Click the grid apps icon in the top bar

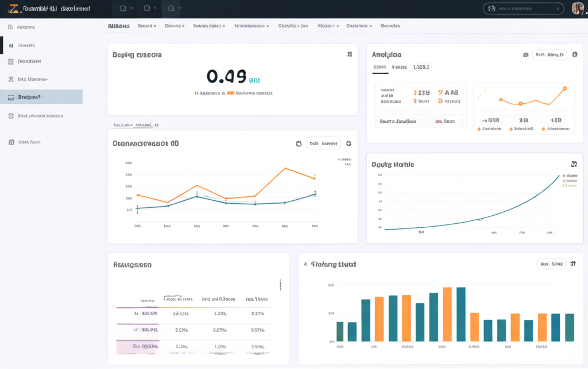[123, 8]
